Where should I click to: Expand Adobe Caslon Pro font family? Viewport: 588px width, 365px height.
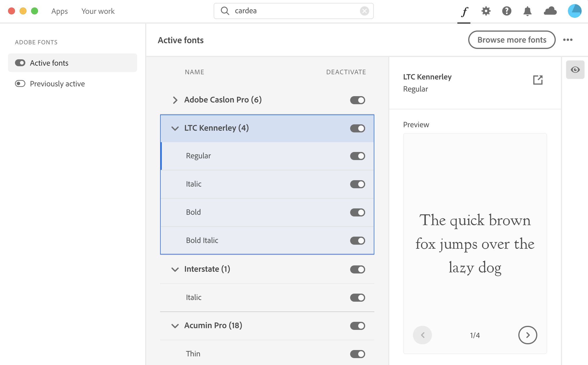(x=175, y=100)
